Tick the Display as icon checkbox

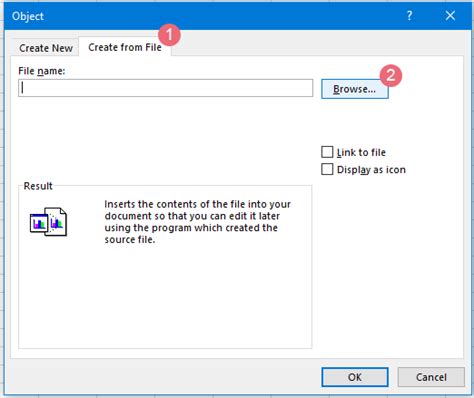coord(327,169)
